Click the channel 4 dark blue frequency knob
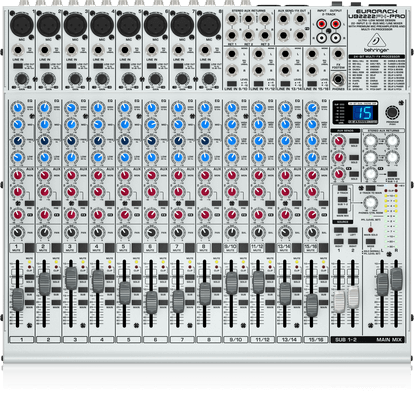414x400 pixels. pyautogui.click(x=98, y=141)
